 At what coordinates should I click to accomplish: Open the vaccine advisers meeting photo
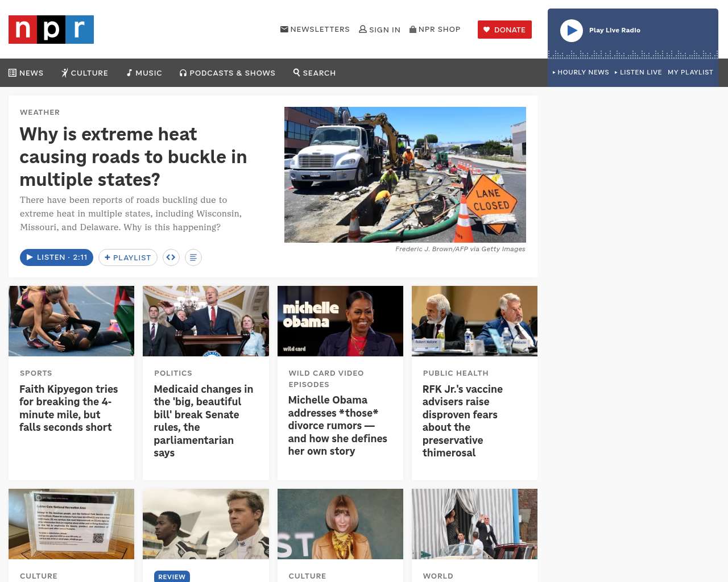tap(474, 321)
